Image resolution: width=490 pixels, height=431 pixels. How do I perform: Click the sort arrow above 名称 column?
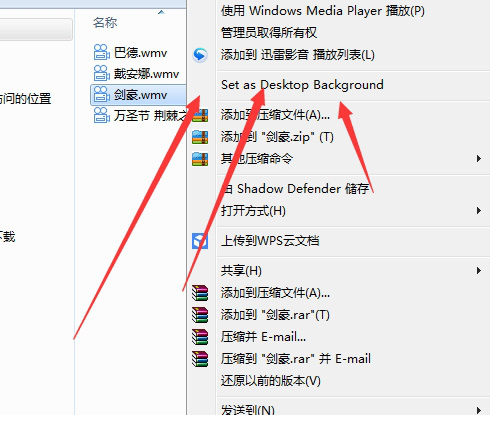click(161, 12)
